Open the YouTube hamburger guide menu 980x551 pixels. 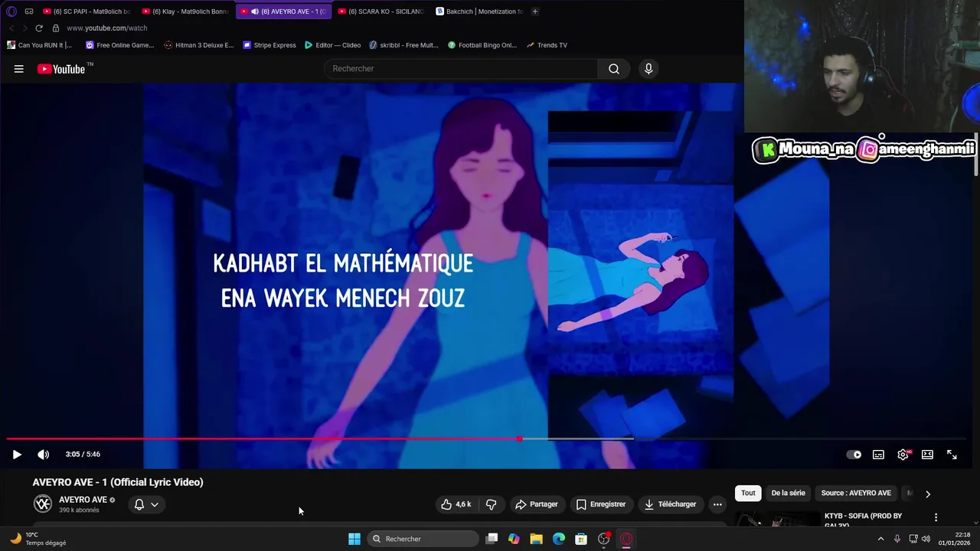point(18,69)
